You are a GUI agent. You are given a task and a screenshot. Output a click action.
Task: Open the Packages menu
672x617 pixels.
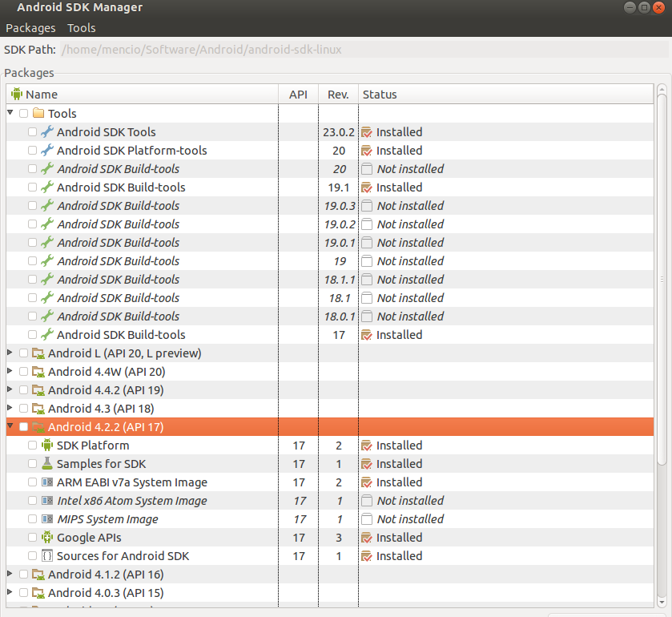point(30,27)
